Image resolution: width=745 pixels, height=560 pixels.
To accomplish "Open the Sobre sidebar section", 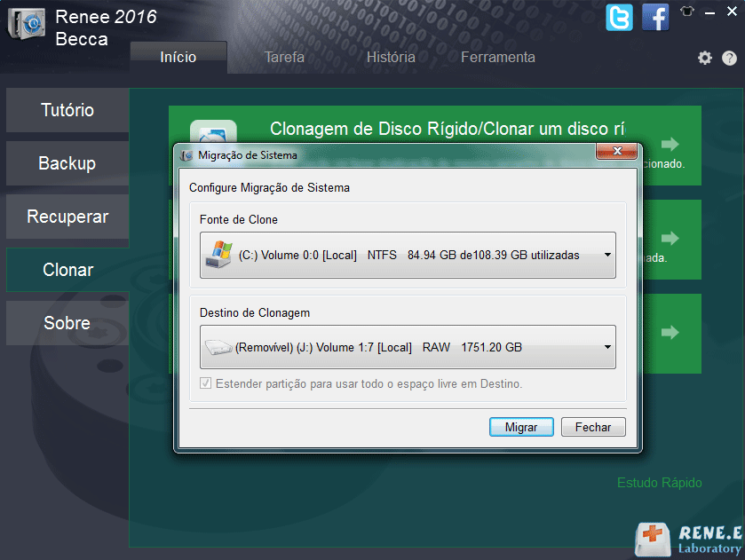I will (x=67, y=322).
